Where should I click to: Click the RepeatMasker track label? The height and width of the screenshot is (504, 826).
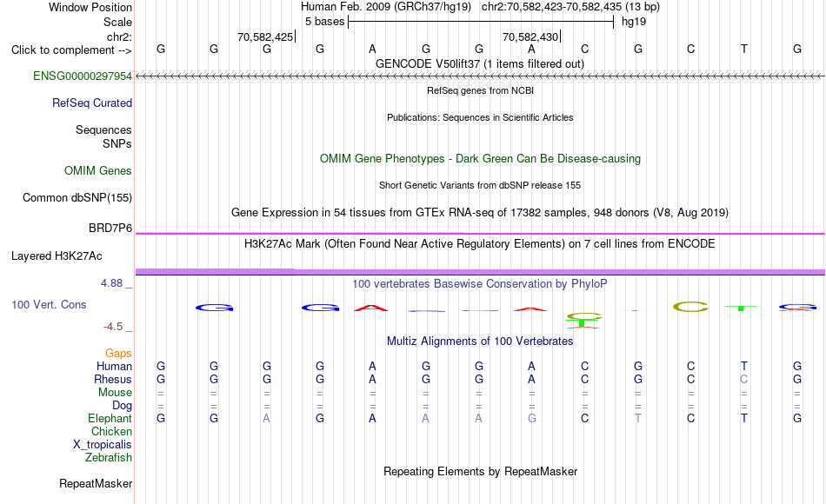pos(96,483)
